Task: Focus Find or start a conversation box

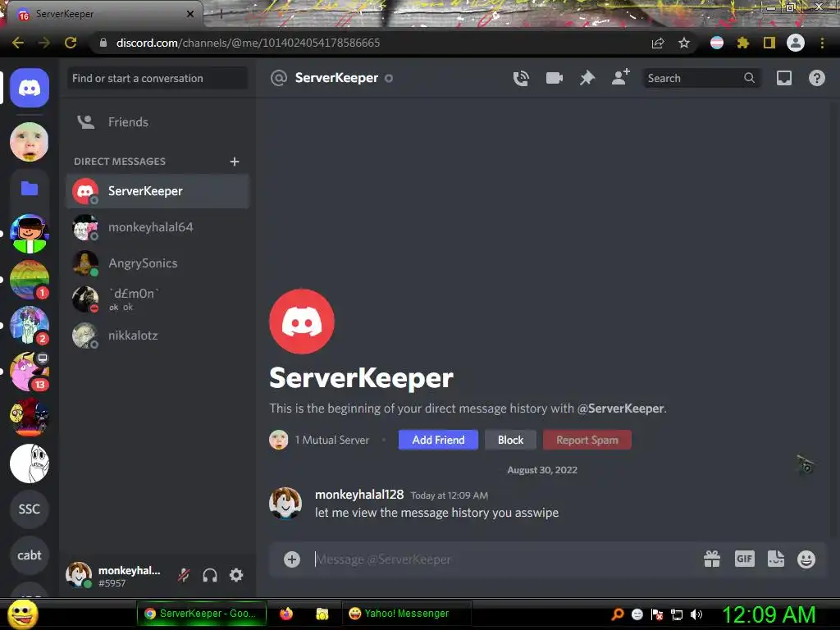Action: [157, 78]
